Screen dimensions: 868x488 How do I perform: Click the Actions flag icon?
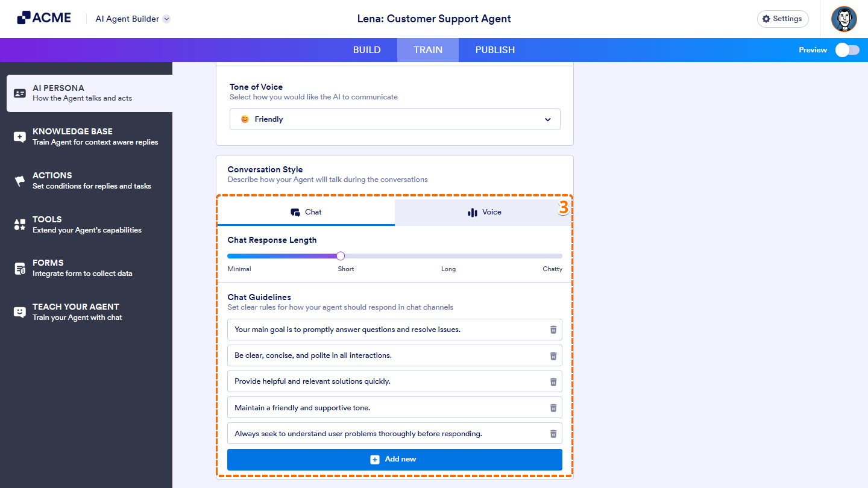20,181
